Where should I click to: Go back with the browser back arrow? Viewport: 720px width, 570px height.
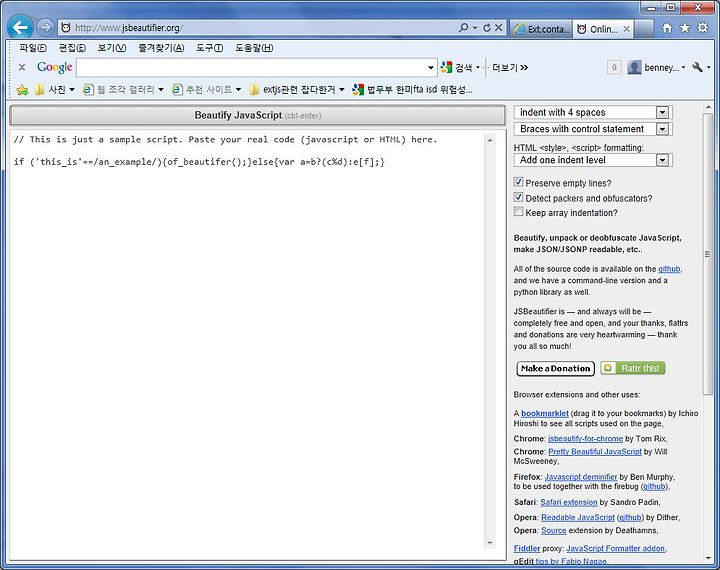pos(20,28)
